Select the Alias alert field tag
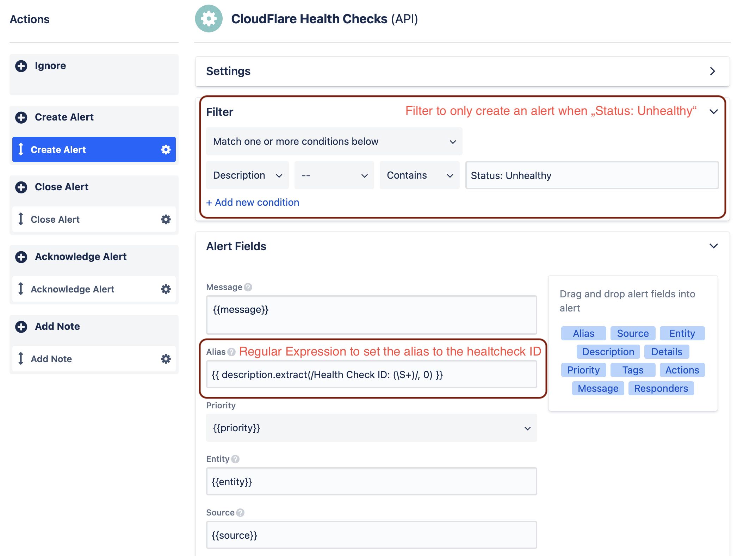 click(x=583, y=333)
